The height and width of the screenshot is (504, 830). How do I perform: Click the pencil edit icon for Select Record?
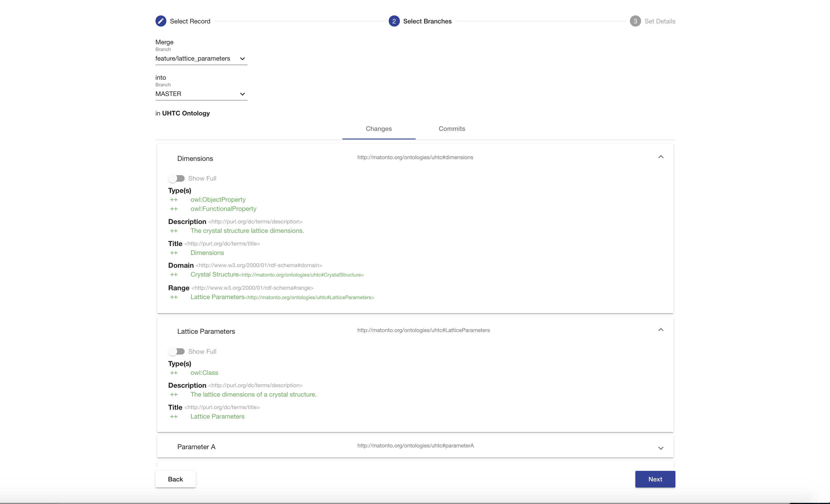click(x=161, y=21)
